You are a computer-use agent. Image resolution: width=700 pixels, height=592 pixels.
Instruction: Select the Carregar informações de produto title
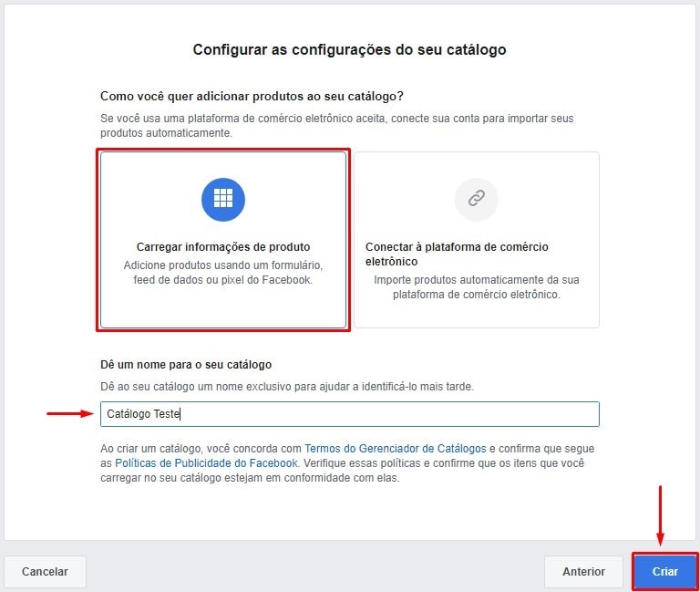pos(223,247)
